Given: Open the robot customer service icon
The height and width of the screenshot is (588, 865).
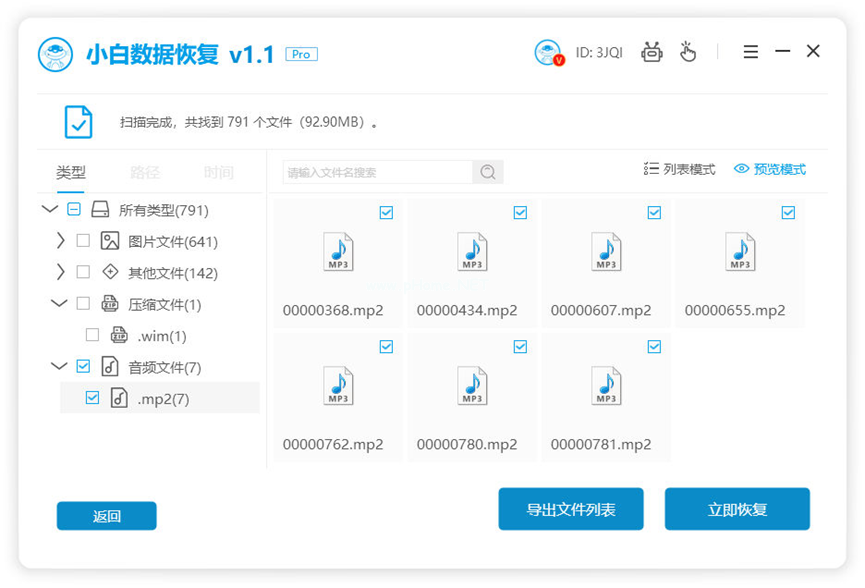Looking at the screenshot, I should coord(652,51).
